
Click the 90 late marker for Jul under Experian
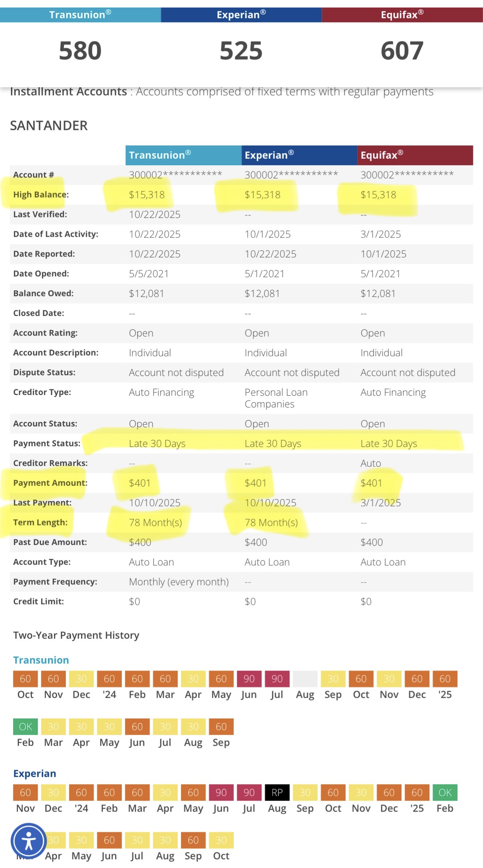click(x=249, y=793)
